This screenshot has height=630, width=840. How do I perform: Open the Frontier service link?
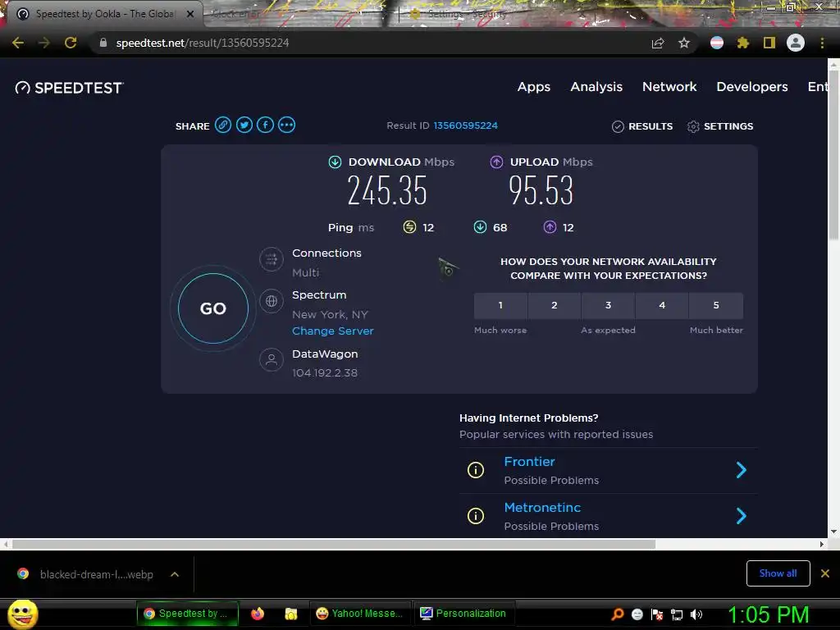(529, 462)
